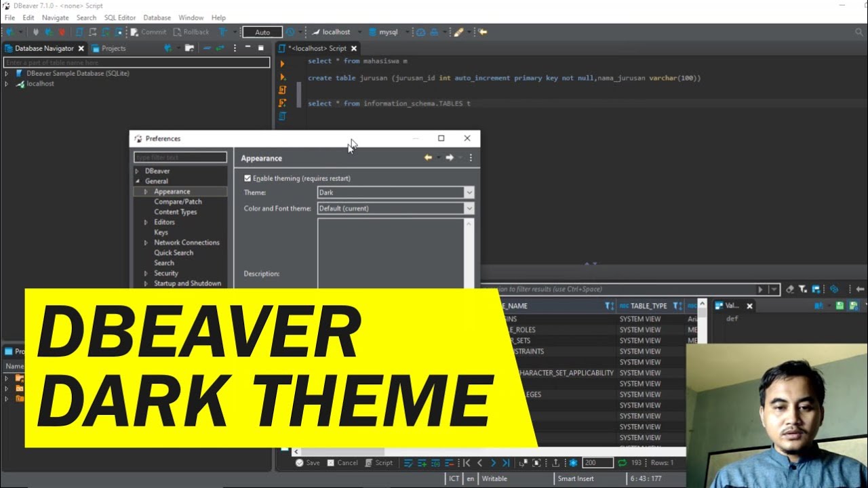Image resolution: width=868 pixels, height=488 pixels.
Task: Open the magnifier search icon in main toolbar
Action: [859, 32]
